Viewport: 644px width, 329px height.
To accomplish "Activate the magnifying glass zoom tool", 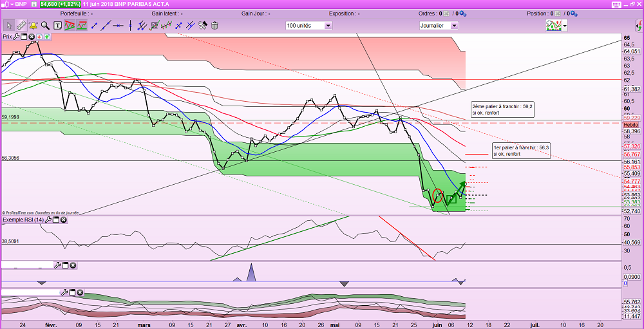I will (x=45, y=26).
